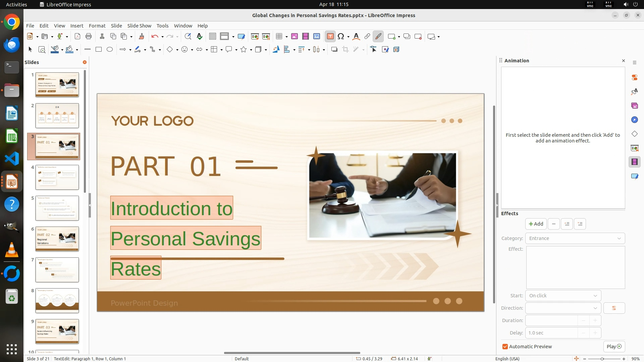Adjust the zoom slider in status bar
The image size is (644, 362).
click(602, 359)
